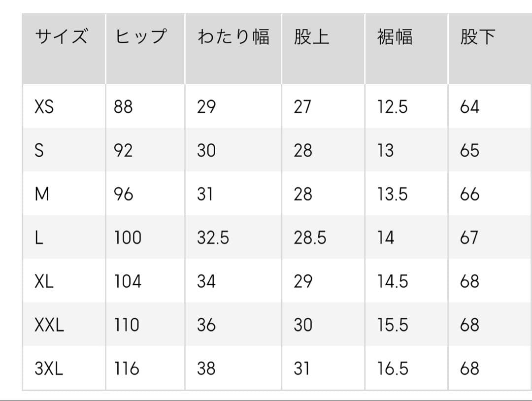Image resolution: width=532 pixels, height=401 pixels.
Task: Click the XXL size row label
Action: 49,325
